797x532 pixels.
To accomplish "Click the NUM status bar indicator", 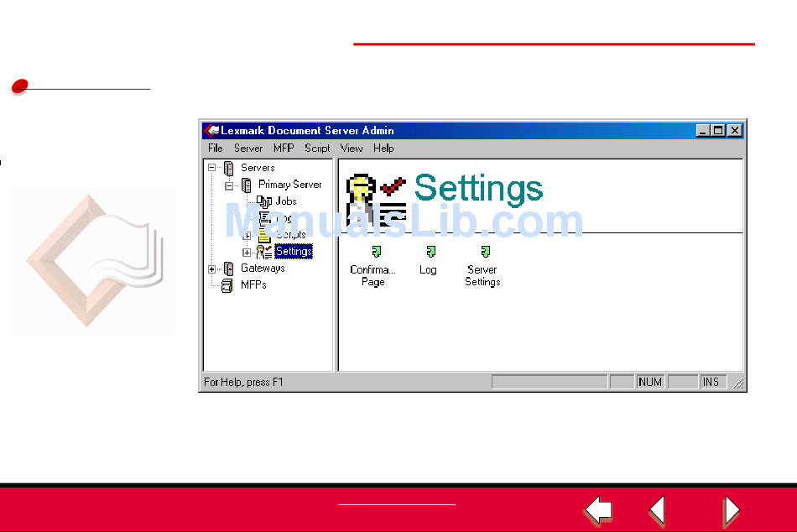I will pos(650,382).
